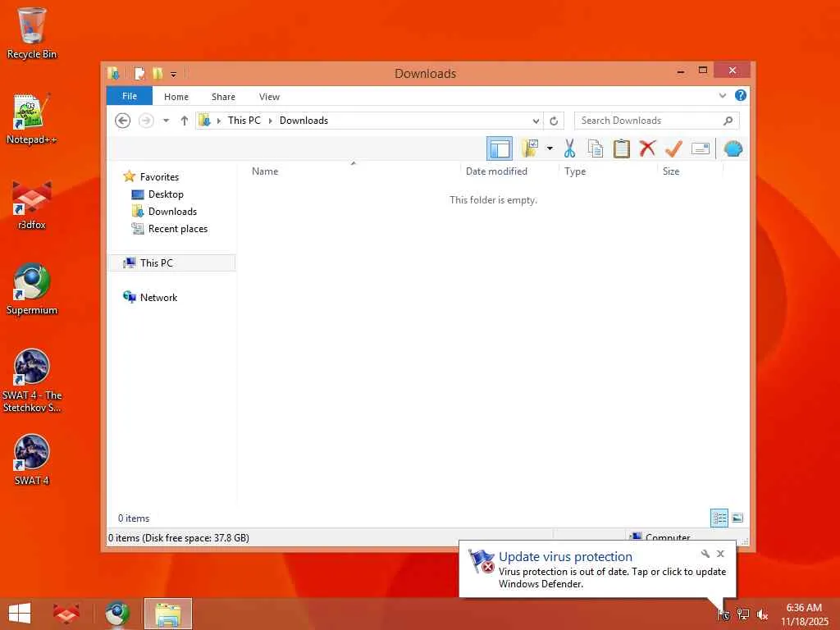Open the File ribbon tab
The image size is (840, 630).
click(x=129, y=96)
